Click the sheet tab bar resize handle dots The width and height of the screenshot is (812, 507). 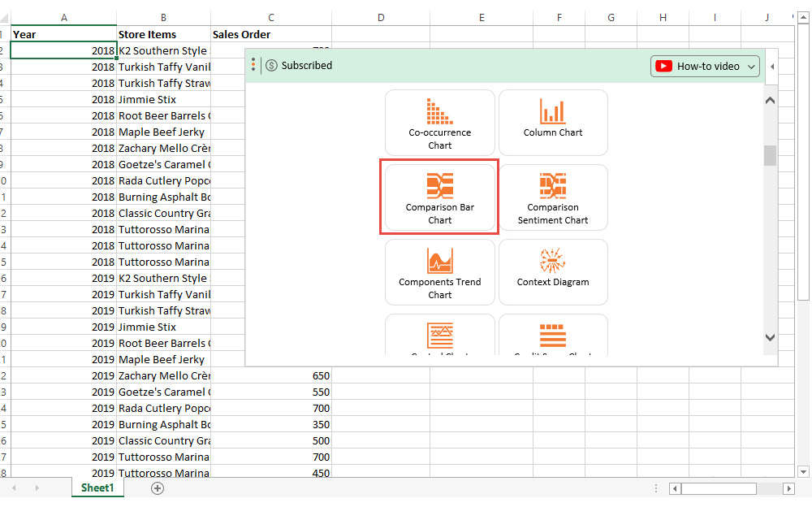pos(655,488)
